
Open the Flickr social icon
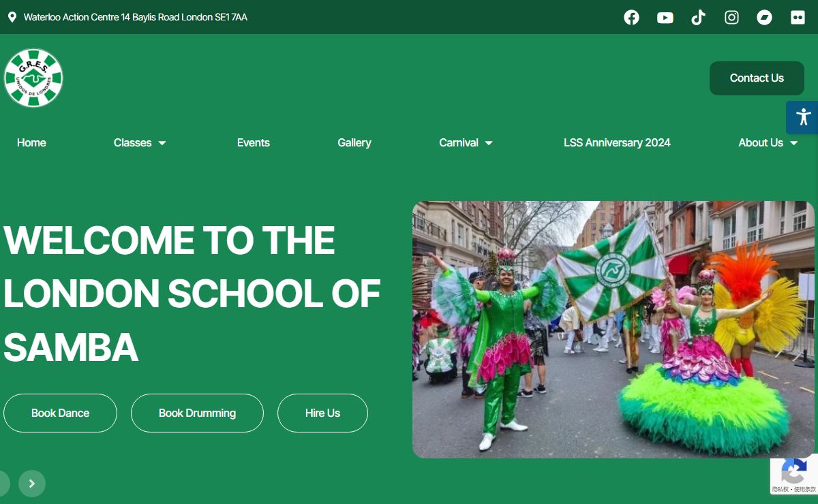pos(798,18)
